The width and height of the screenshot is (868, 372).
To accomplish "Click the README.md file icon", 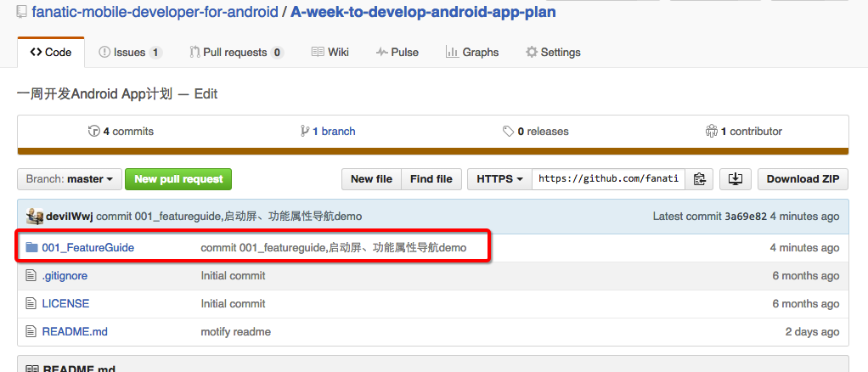I will 31,332.
